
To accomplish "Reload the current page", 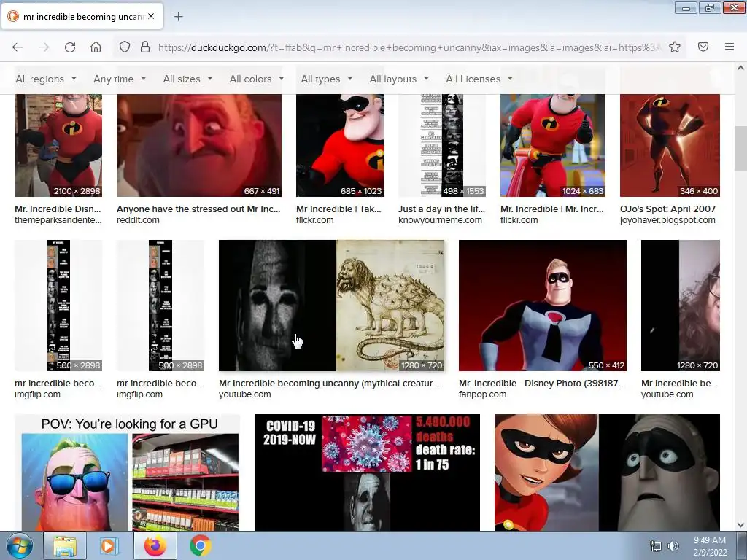I will coord(70,47).
